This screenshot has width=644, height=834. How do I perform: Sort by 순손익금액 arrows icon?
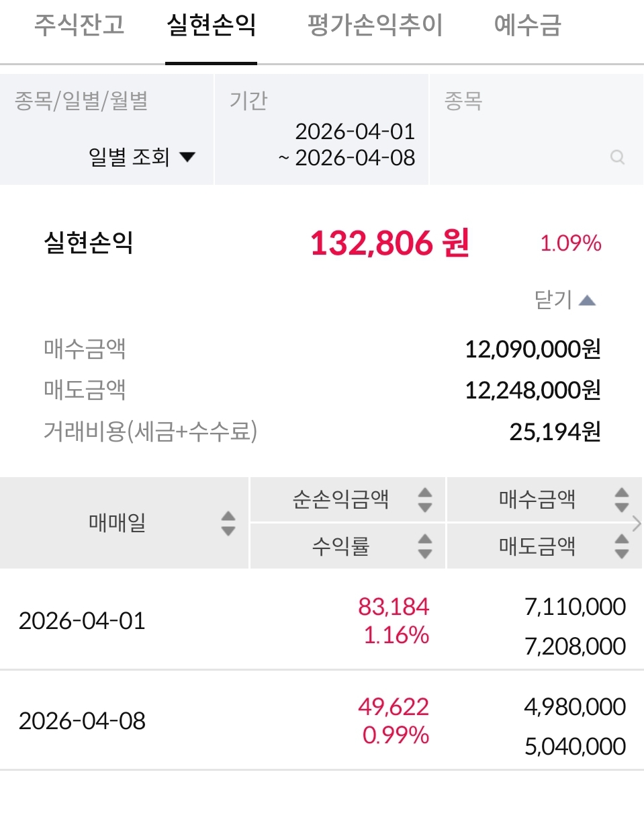424,499
